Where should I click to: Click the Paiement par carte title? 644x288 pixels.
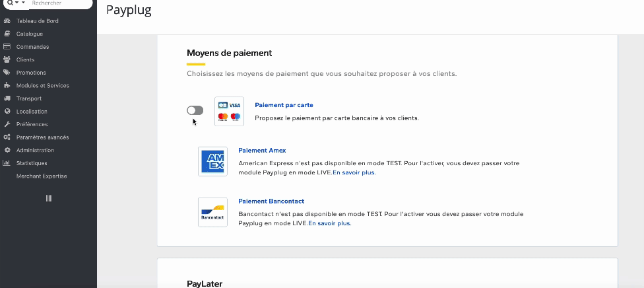[x=284, y=105]
